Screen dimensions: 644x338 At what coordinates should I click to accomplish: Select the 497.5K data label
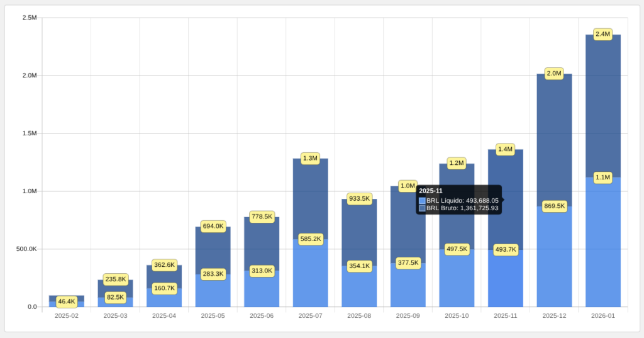(x=457, y=249)
